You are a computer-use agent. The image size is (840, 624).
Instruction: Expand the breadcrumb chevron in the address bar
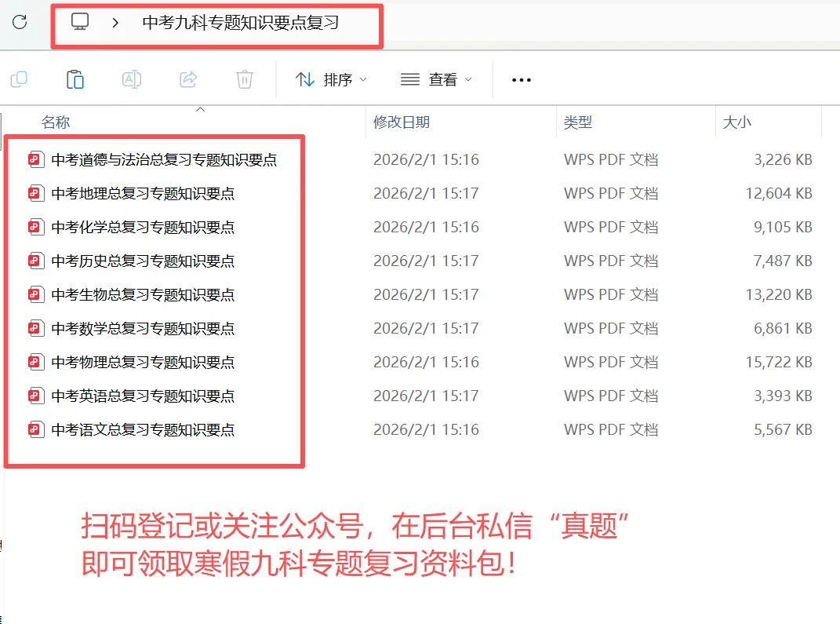[x=115, y=24]
